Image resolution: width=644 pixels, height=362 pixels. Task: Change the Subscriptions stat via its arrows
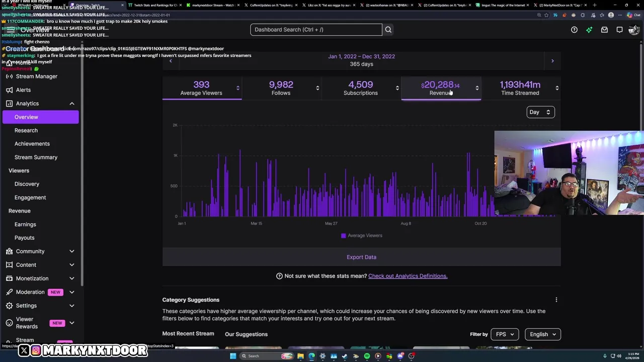point(397,88)
